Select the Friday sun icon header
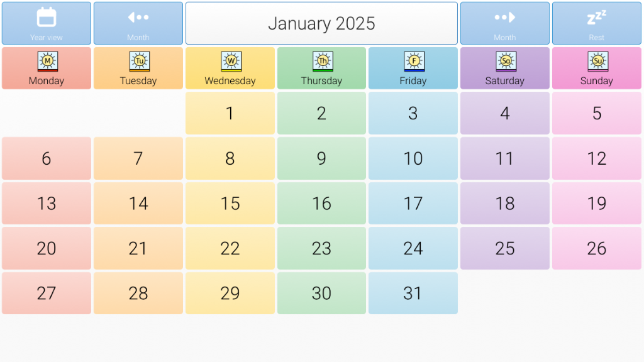The width and height of the screenshot is (644, 362). 414,62
